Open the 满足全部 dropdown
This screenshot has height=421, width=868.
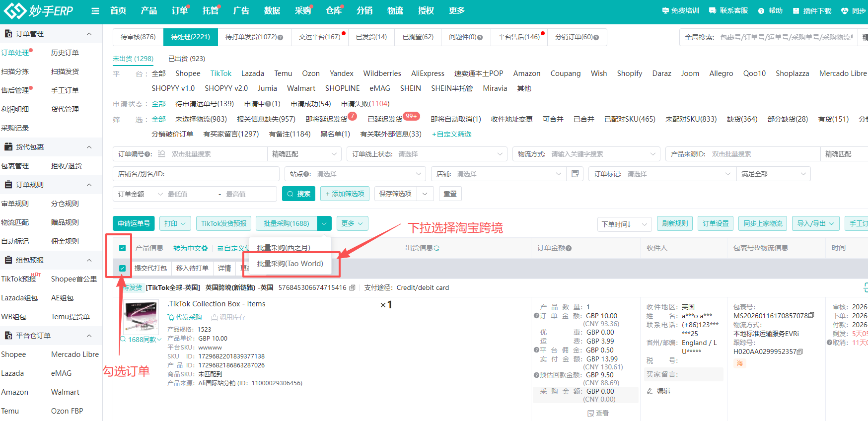click(x=774, y=174)
